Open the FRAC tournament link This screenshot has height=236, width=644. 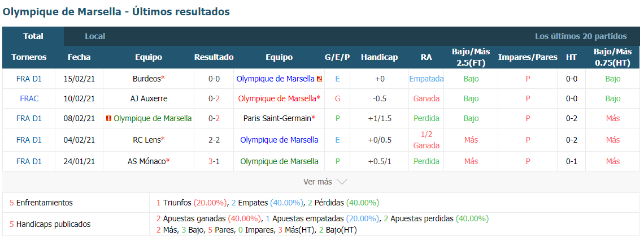29,98
